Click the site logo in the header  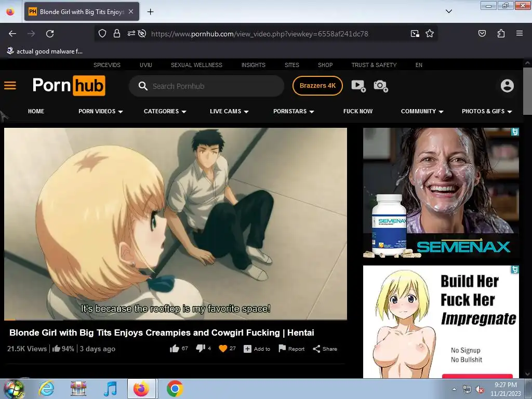[69, 86]
